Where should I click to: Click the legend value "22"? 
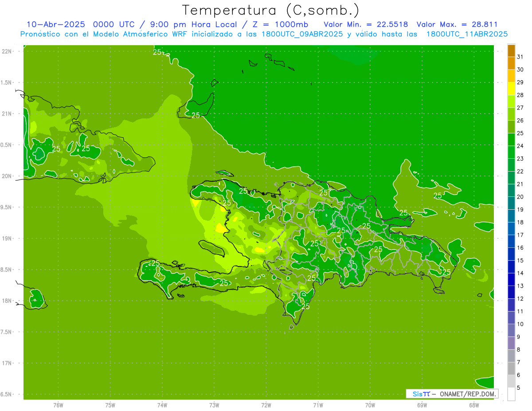click(520, 171)
